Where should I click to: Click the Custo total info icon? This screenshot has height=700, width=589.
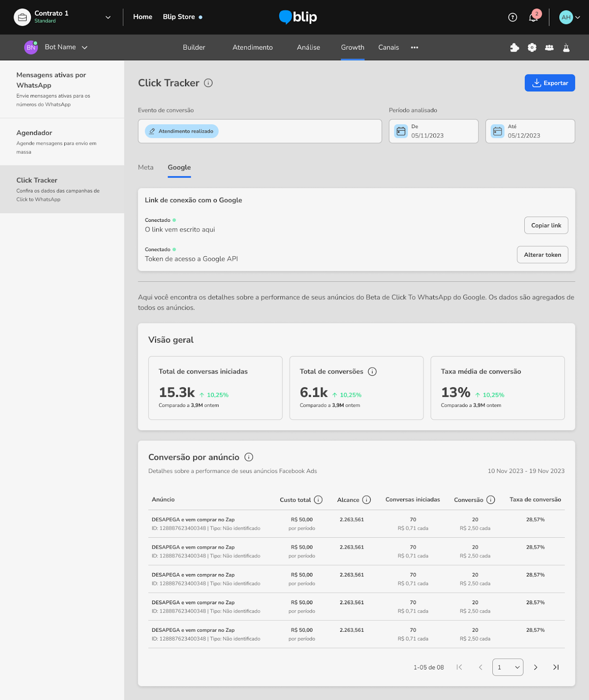tap(318, 500)
